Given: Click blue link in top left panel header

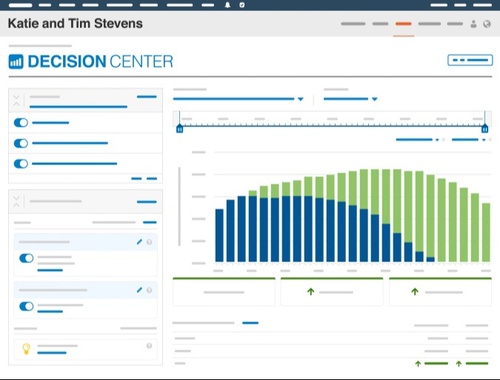Looking at the screenshot, I should coord(147,97).
